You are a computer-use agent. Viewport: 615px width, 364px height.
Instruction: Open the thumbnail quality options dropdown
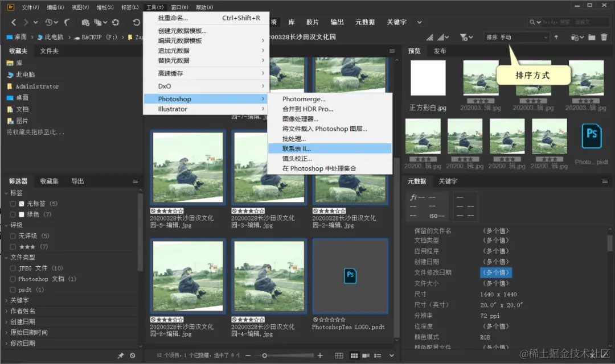[x=443, y=37]
